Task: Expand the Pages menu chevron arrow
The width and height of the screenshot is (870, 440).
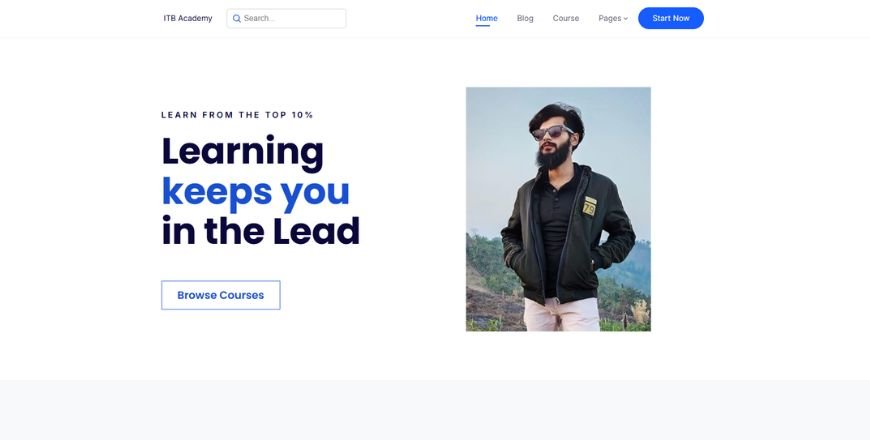Action: click(x=626, y=19)
